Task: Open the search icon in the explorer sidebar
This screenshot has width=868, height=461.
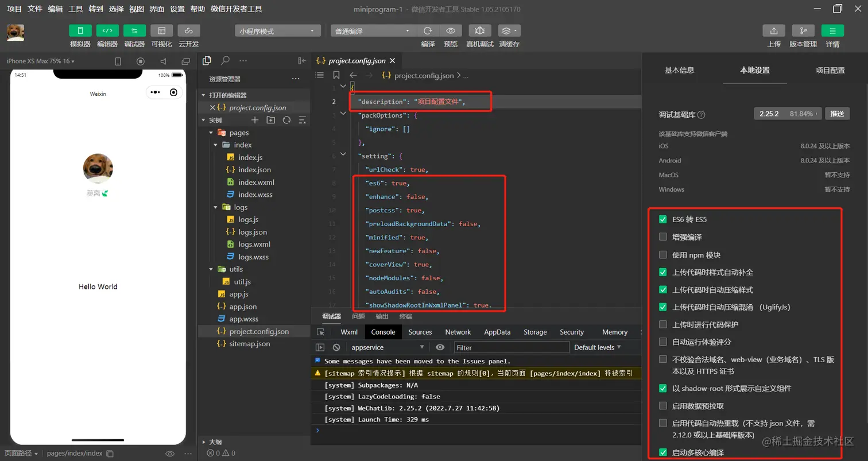Action: pos(226,60)
